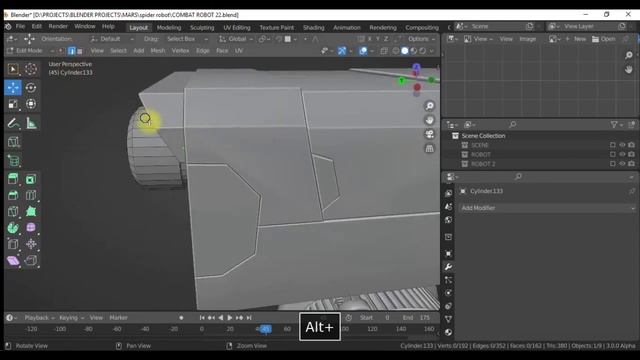Screen dimensions: 640x360
Task: Activate the Scale tool
Action: click(x=13, y=104)
